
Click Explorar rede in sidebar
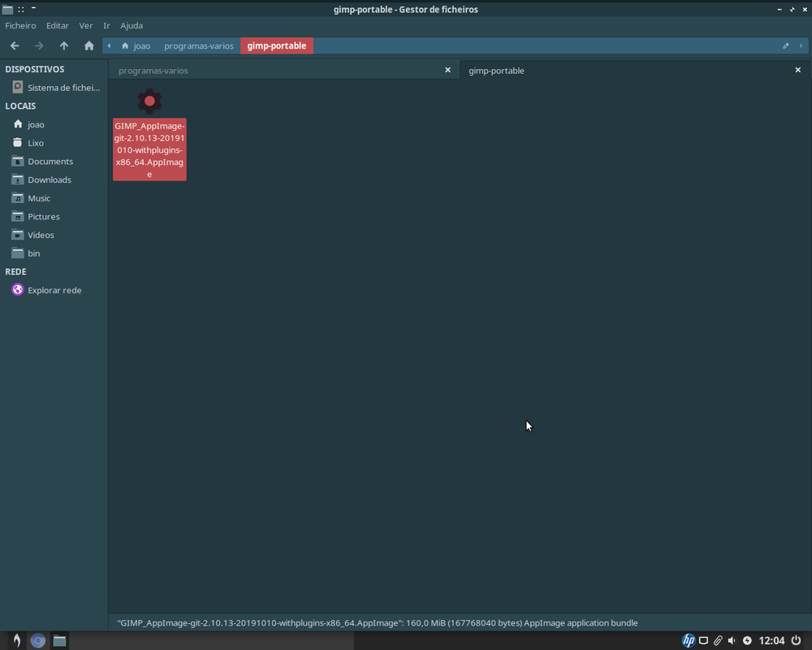tap(54, 290)
